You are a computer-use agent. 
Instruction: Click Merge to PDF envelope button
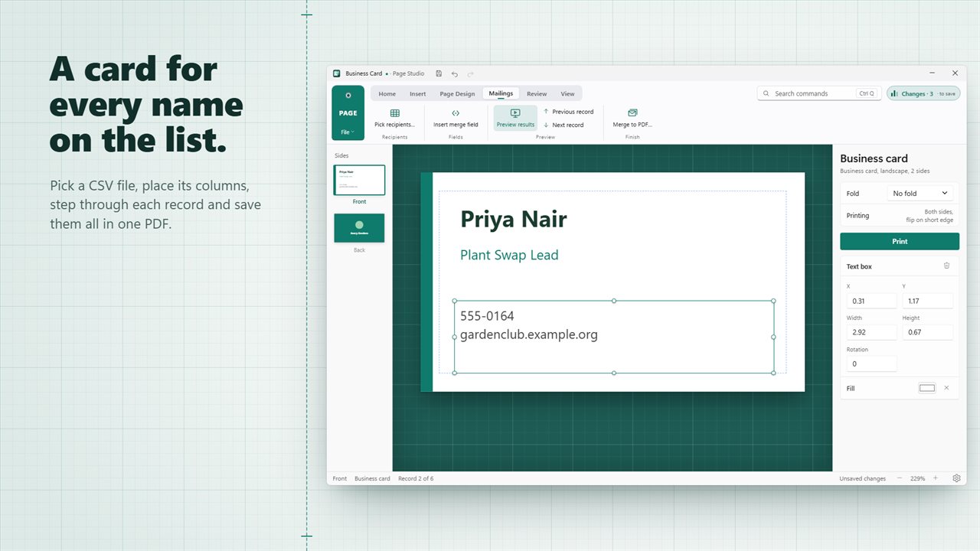click(632, 118)
